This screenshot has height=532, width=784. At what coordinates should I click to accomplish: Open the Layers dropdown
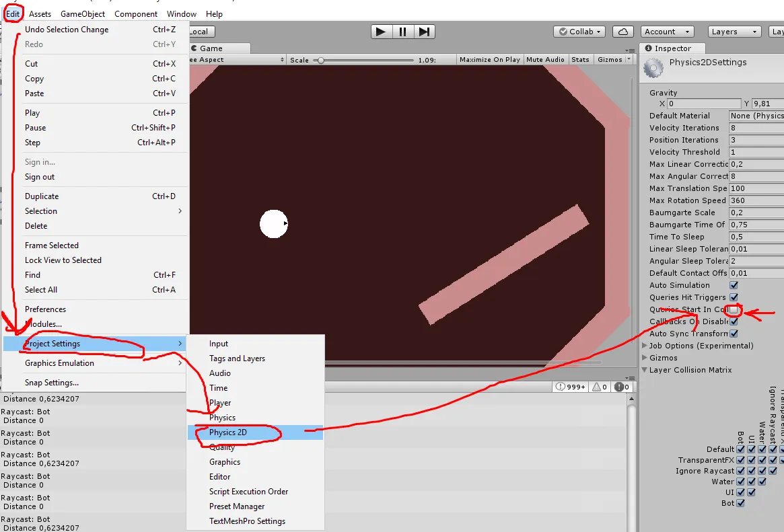[x=734, y=32]
